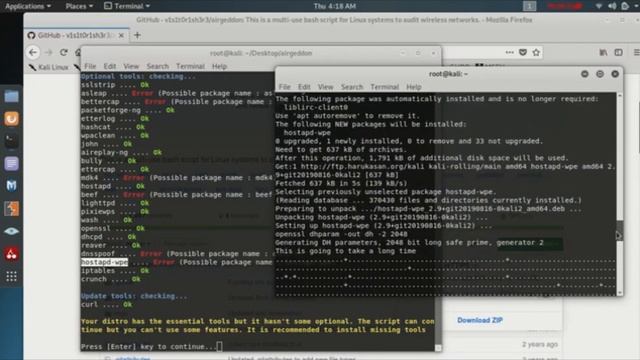Click the Pocket save icon in Firefox
640x360 pixels.
click(523, 52)
